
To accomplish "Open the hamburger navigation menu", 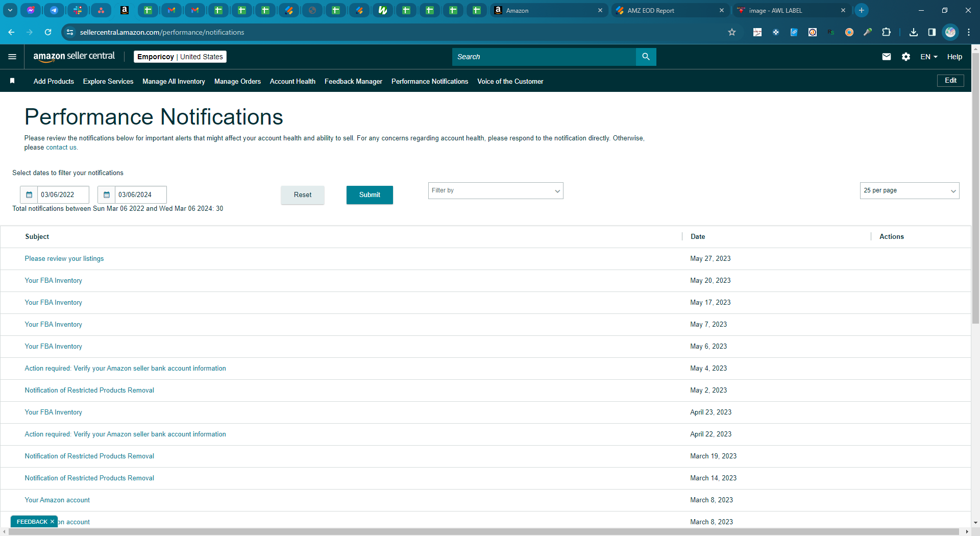I will [x=12, y=57].
